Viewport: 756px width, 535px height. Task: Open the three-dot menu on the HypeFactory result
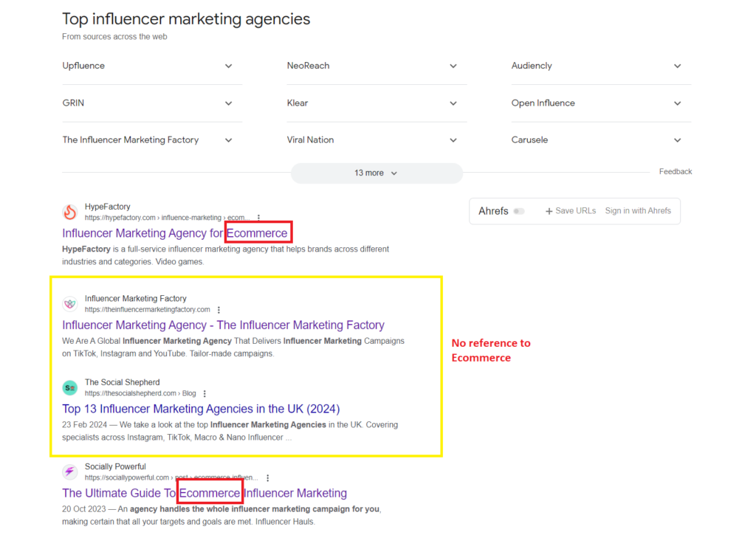tap(259, 217)
